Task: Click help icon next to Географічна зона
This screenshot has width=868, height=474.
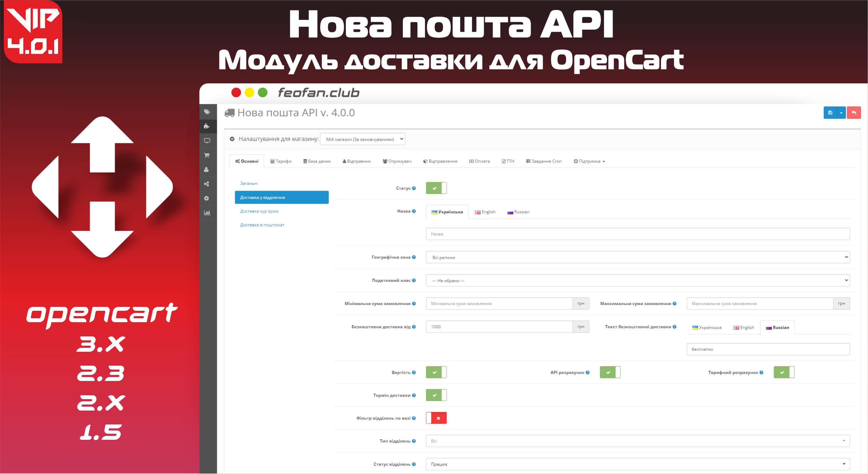Action: tap(414, 257)
